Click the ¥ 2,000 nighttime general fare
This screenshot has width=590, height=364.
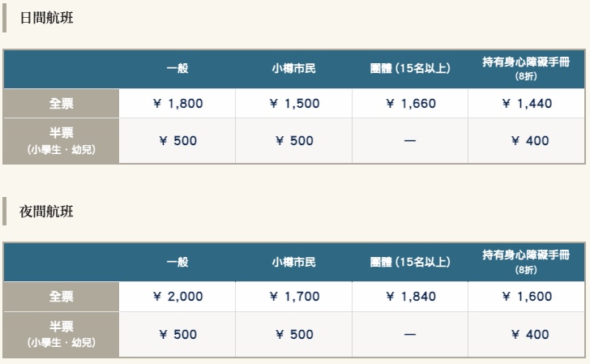[177, 298]
